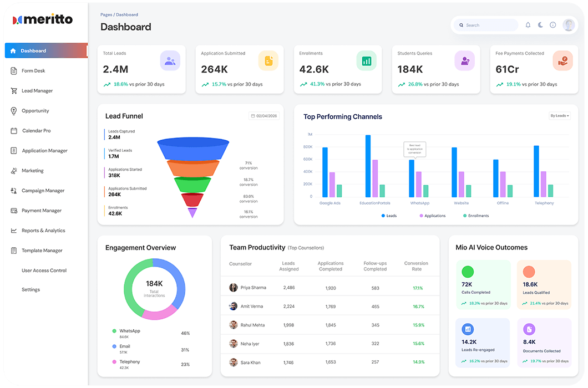The width and height of the screenshot is (588, 388).
Task: Click Neha Iyer's avatar
Action: (233, 344)
